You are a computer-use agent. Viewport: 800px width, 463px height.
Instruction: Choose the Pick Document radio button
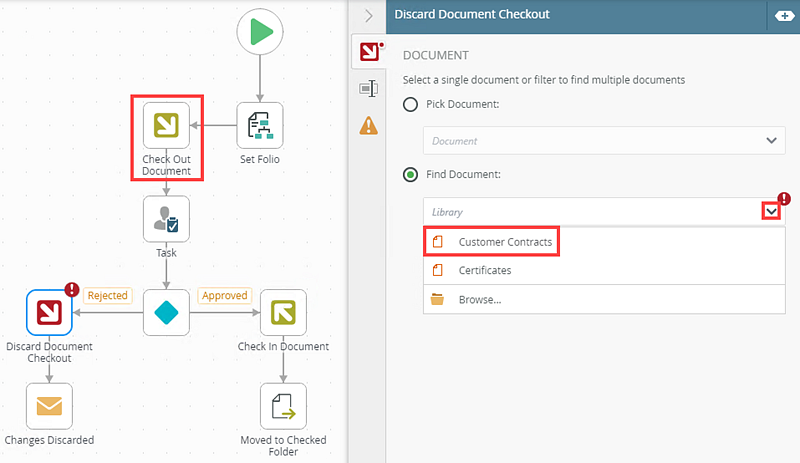410,105
